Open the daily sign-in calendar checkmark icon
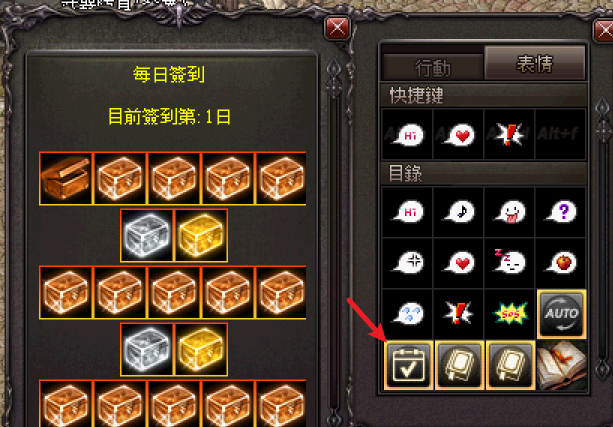 point(409,365)
